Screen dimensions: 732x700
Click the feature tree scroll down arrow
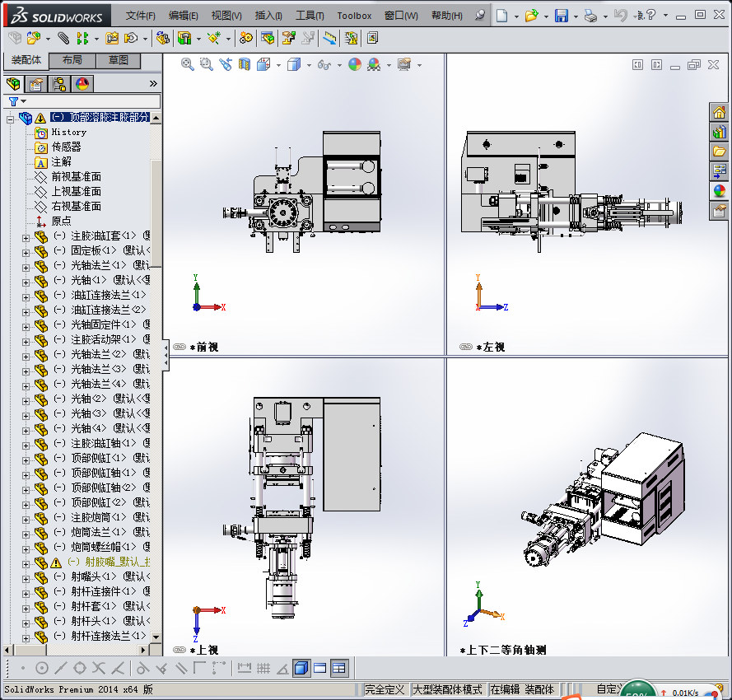(x=156, y=637)
